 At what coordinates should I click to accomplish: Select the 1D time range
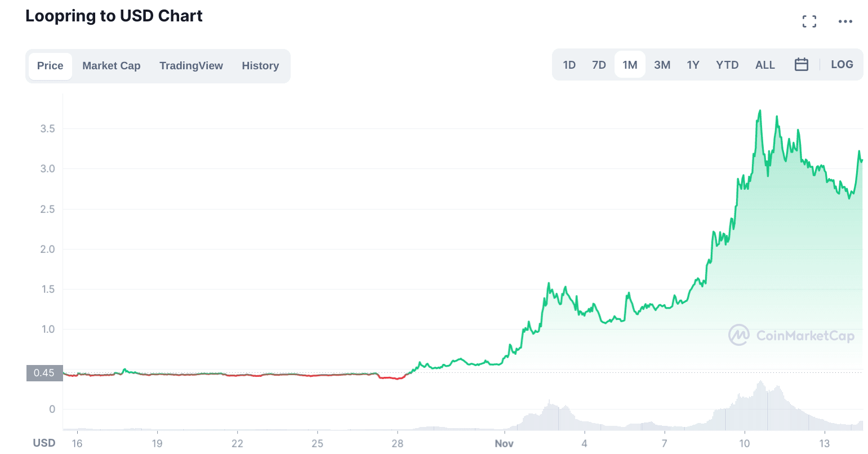[569, 65]
